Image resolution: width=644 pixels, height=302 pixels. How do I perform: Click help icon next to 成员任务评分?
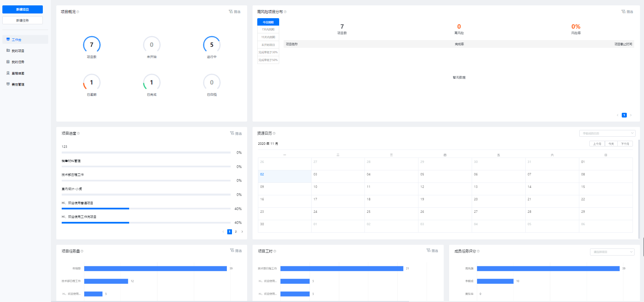[478, 251]
